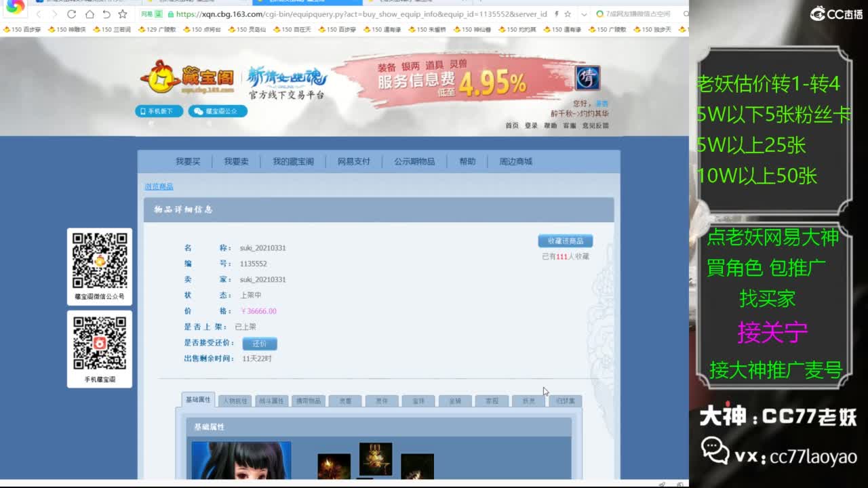Click the price text ¥36666.00
This screenshot has width=868, height=488.
pyautogui.click(x=258, y=311)
